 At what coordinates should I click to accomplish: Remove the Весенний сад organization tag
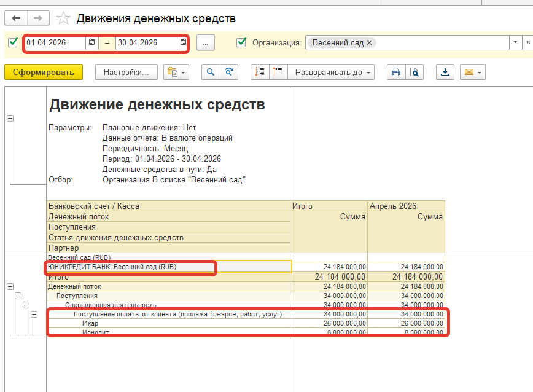369,42
